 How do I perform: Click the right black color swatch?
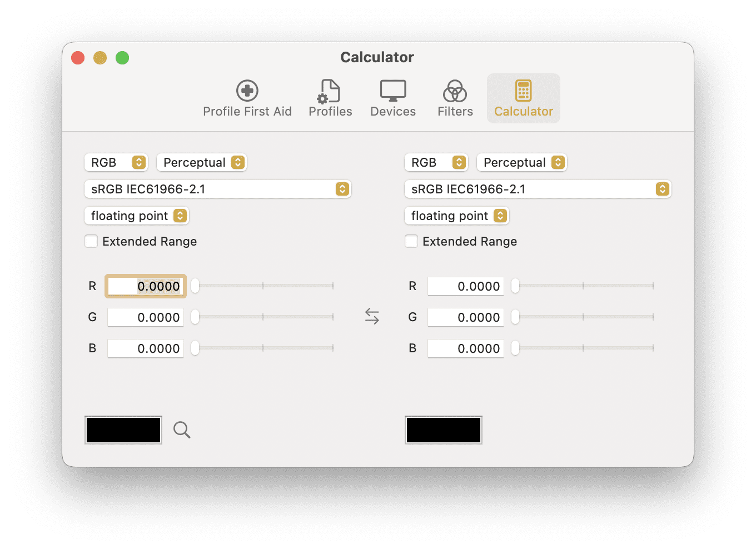[444, 430]
